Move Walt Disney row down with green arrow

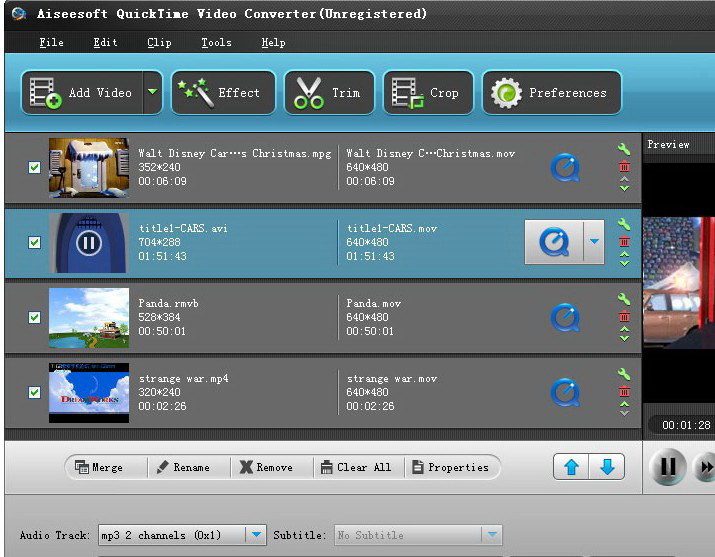pos(624,189)
